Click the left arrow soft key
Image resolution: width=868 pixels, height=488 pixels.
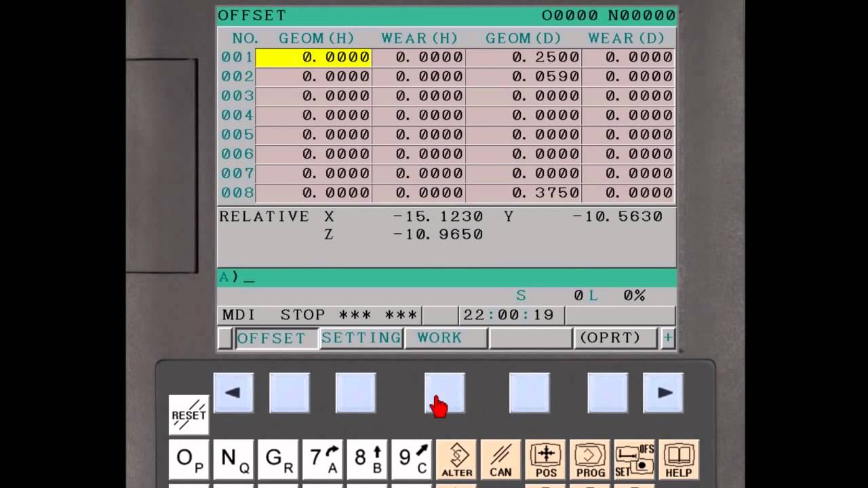(233, 392)
